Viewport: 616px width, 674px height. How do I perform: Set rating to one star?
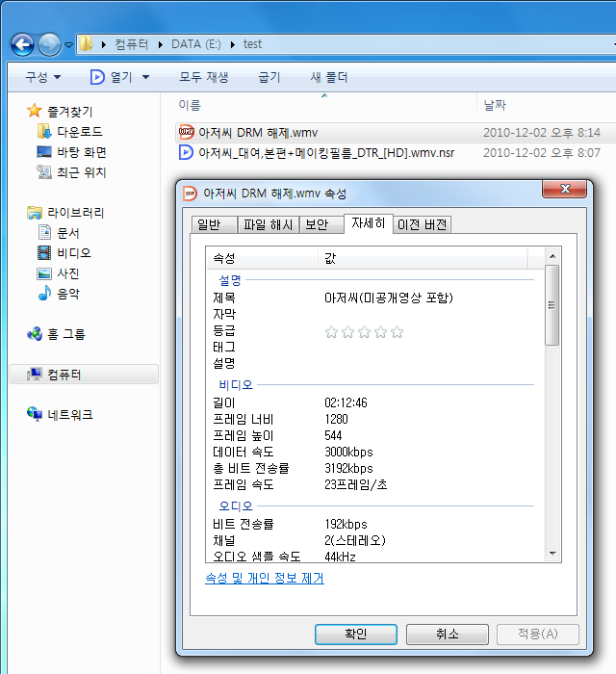click(x=331, y=332)
